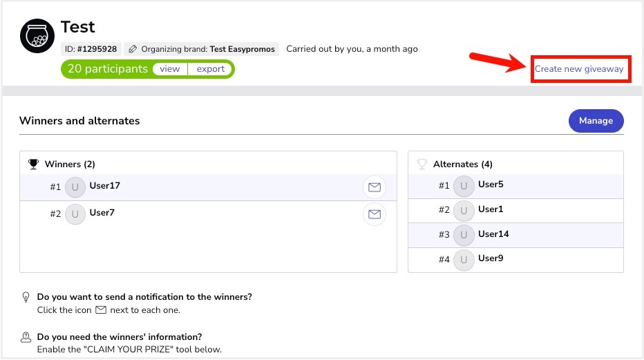Screen dimensions: 644x360
Task: Click the pencil icon beside Organizing brand
Action: coord(132,49)
